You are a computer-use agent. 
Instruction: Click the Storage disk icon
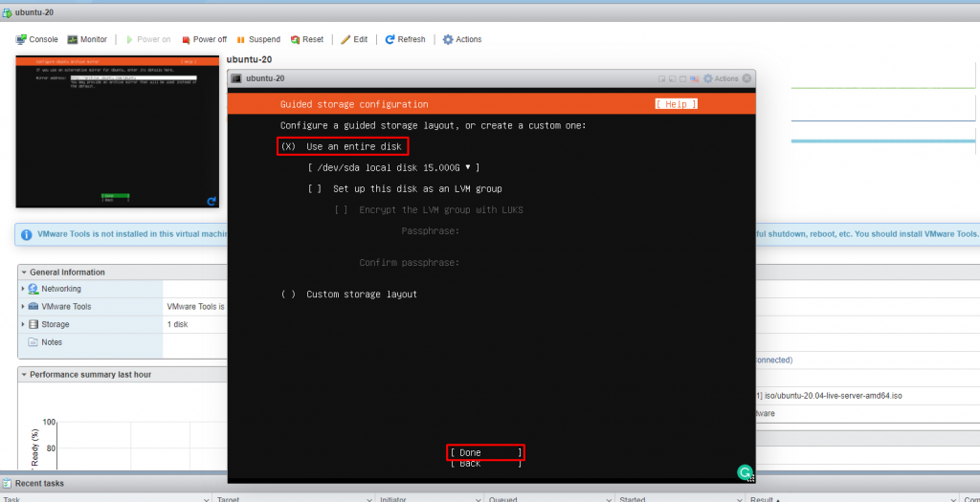tap(33, 324)
